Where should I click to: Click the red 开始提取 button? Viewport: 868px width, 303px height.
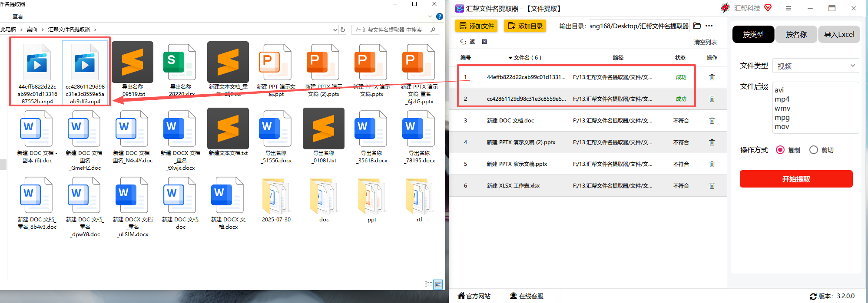[796, 179]
